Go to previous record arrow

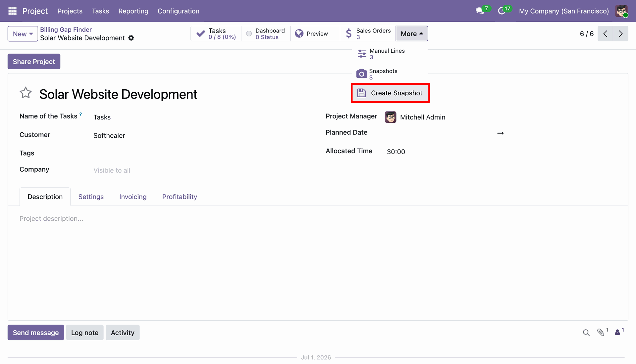pyautogui.click(x=605, y=34)
